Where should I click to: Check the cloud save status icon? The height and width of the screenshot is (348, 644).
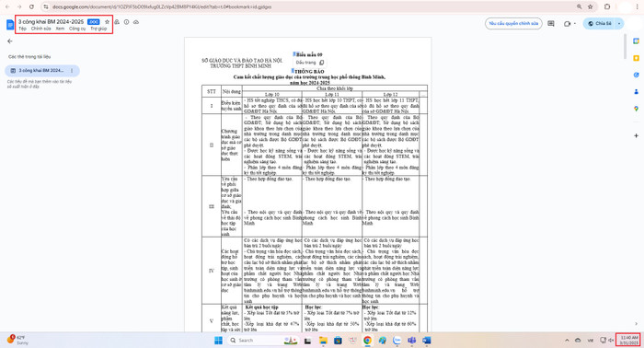tap(136, 22)
